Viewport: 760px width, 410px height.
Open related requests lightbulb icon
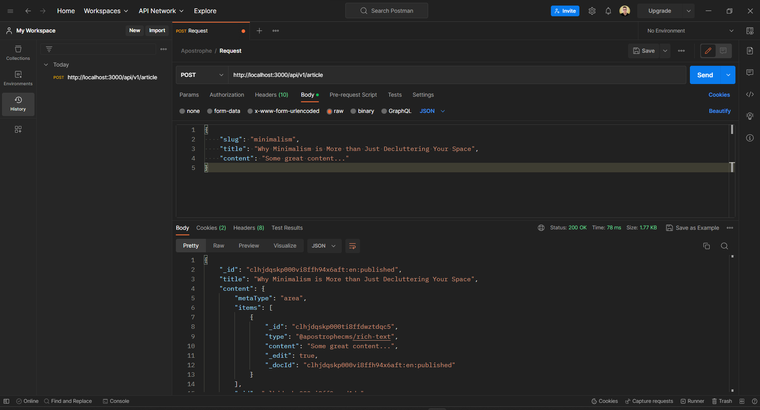pos(750,116)
